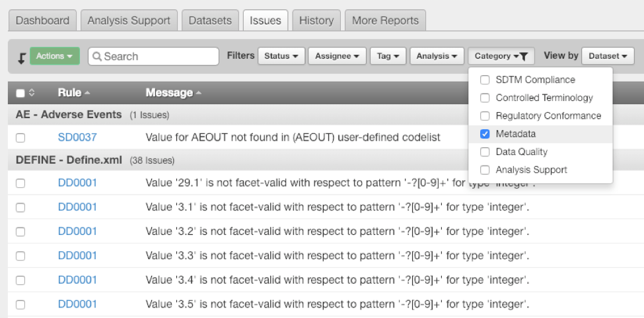Click the sort arrow icon beside Actions
Screen dimensions: 644x318
[x=21, y=57]
